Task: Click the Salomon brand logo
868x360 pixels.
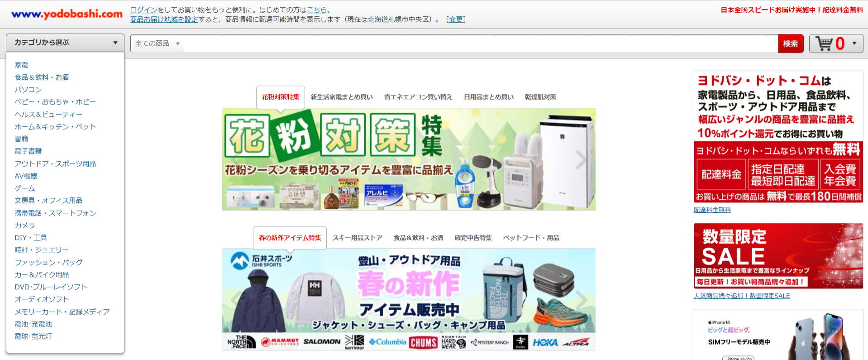Action: click(322, 342)
